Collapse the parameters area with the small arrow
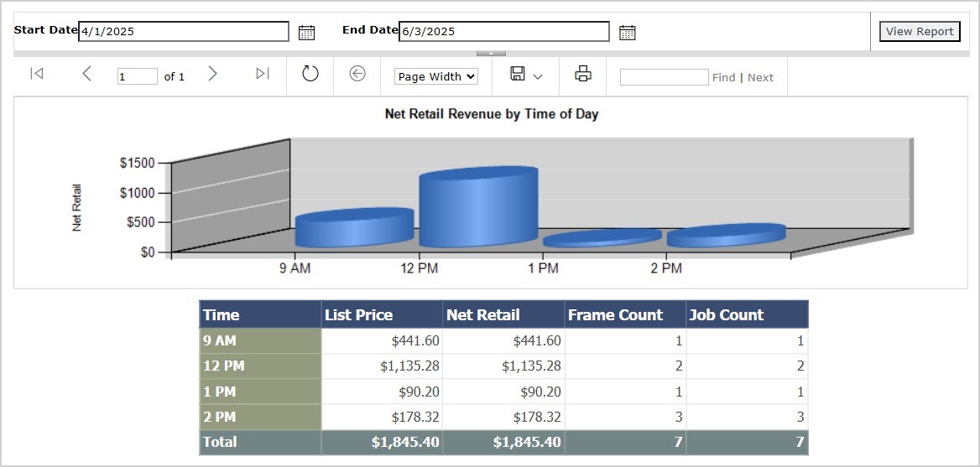980x467 pixels. [x=491, y=54]
